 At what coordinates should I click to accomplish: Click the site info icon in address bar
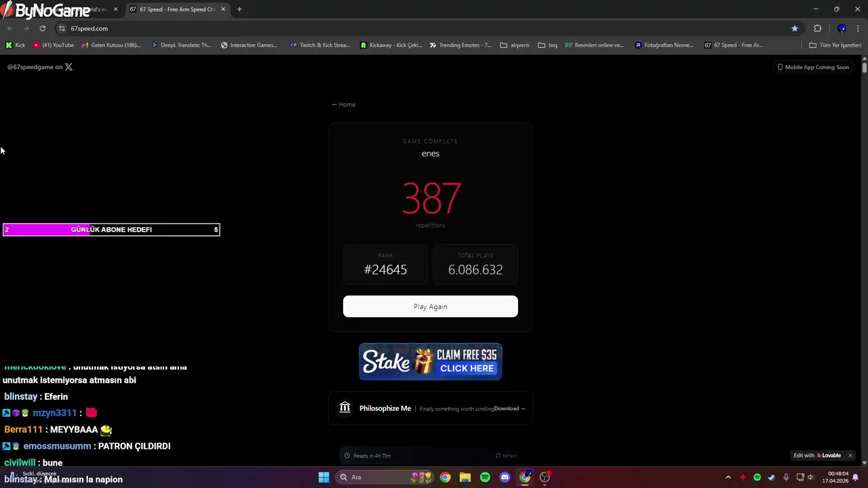tap(62, 28)
